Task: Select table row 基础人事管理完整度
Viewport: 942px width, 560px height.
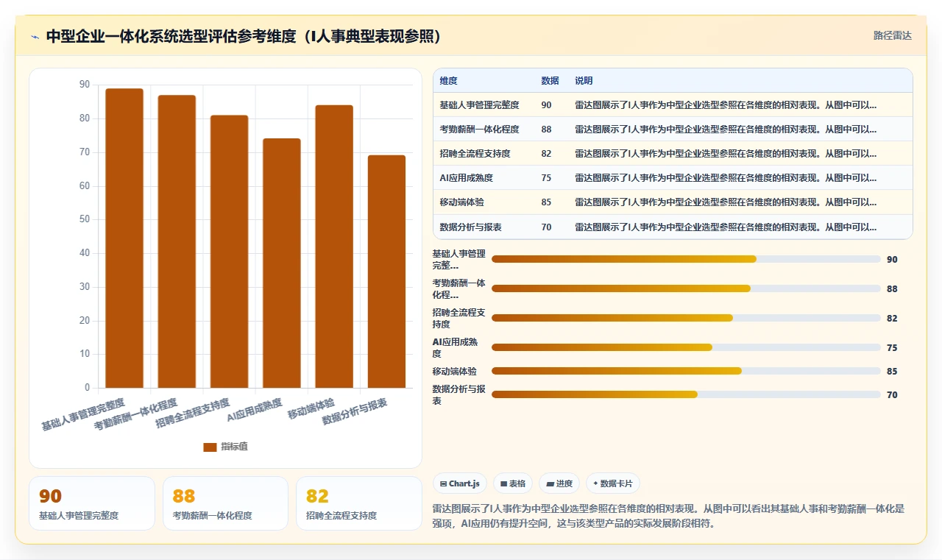Action: pyautogui.click(x=673, y=104)
